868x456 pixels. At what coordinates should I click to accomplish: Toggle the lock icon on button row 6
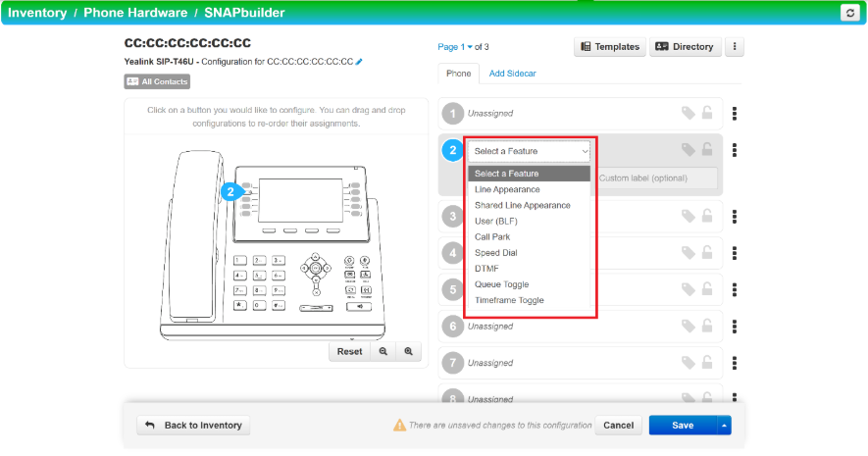(707, 326)
